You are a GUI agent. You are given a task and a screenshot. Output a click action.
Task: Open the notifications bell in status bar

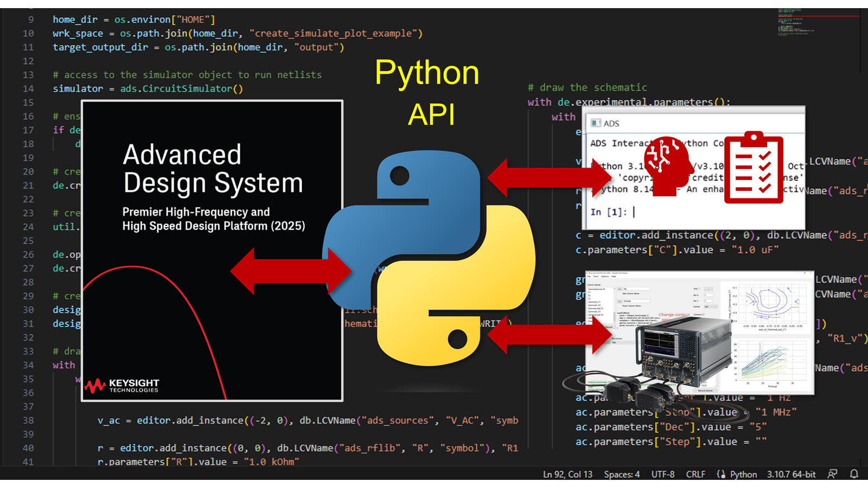(854, 474)
